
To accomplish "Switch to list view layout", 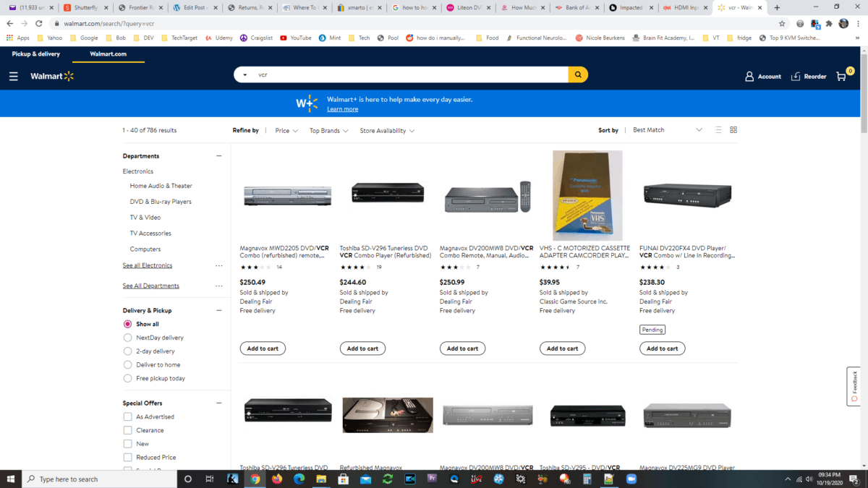I will [x=718, y=130].
